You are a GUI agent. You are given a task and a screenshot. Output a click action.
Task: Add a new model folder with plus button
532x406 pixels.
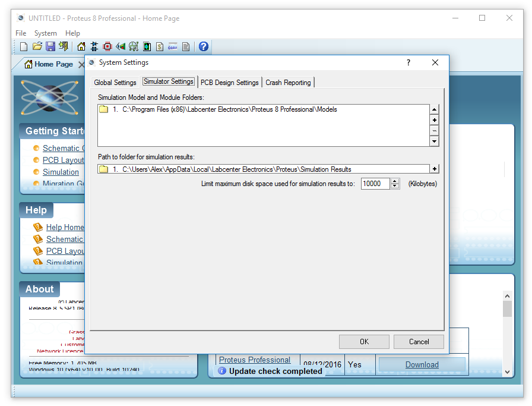click(435, 120)
